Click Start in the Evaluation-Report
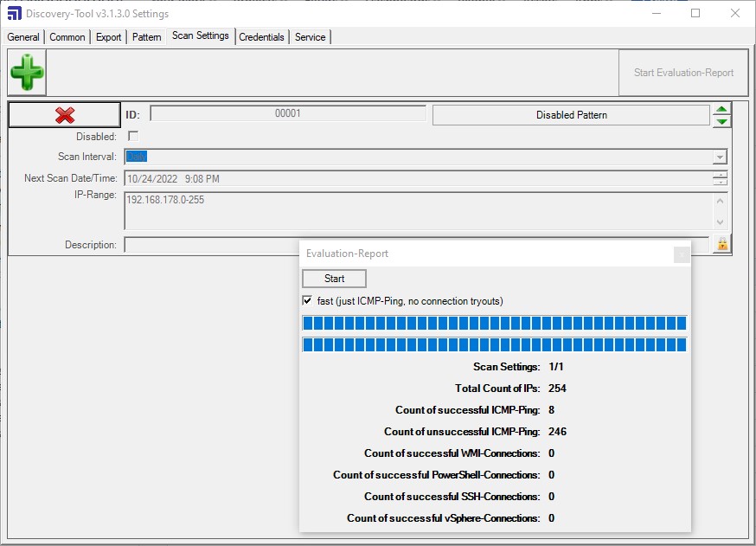The width and height of the screenshot is (756, 546). pyautogui.click(x=334, y=279)
